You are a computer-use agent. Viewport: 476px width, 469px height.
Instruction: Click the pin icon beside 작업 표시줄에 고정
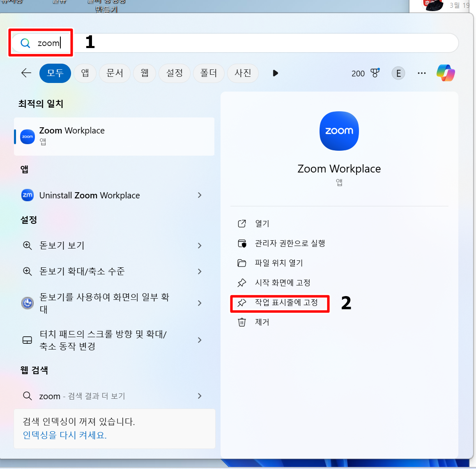pos(241,303)
